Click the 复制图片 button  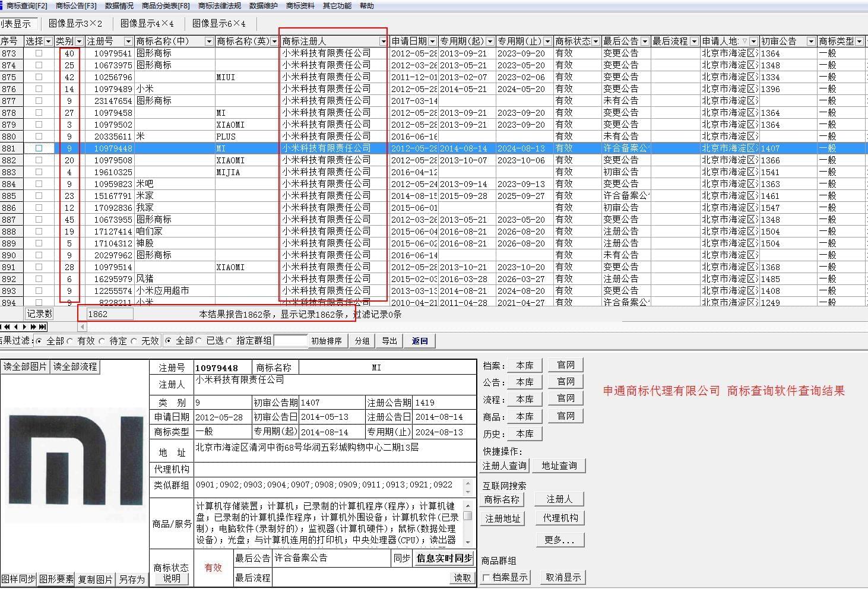pyautogui.click(x=95, y=579)
